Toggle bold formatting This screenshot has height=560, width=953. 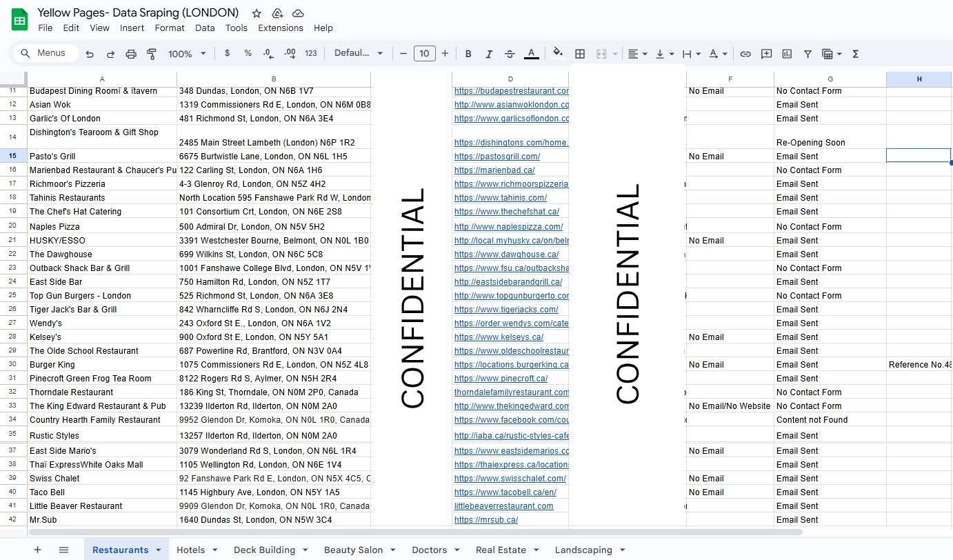pyautogui.click(x=468, y=54)
